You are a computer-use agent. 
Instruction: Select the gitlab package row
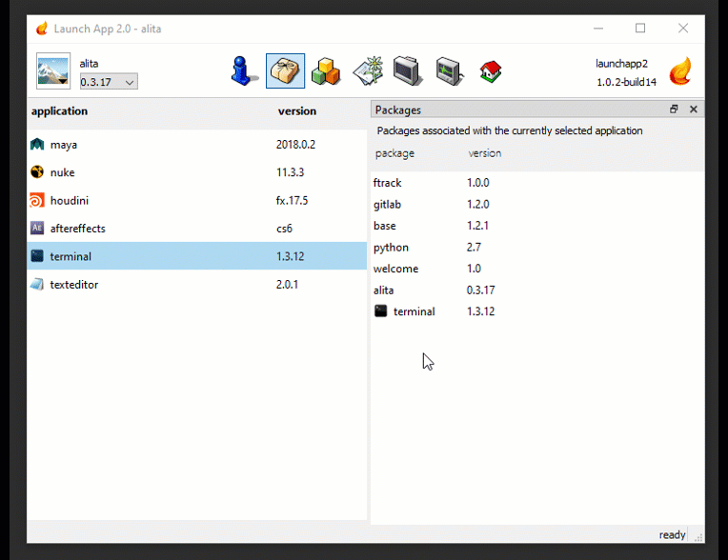point(537,204)
